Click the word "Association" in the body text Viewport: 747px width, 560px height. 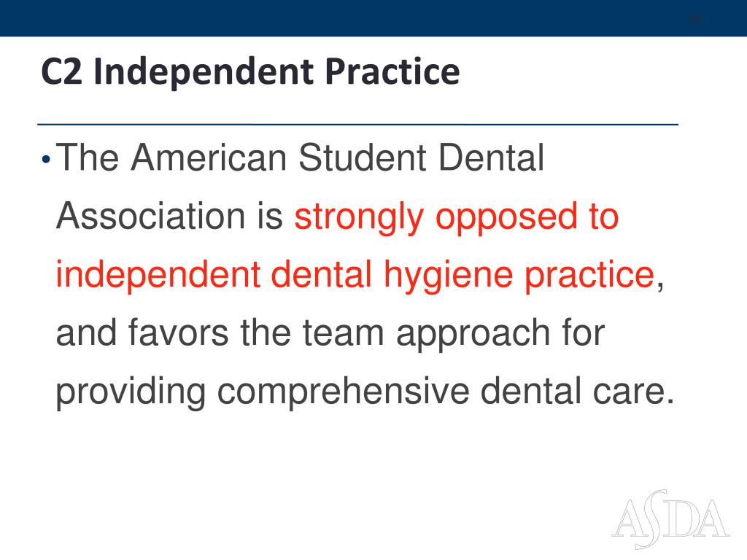(150, 216)
